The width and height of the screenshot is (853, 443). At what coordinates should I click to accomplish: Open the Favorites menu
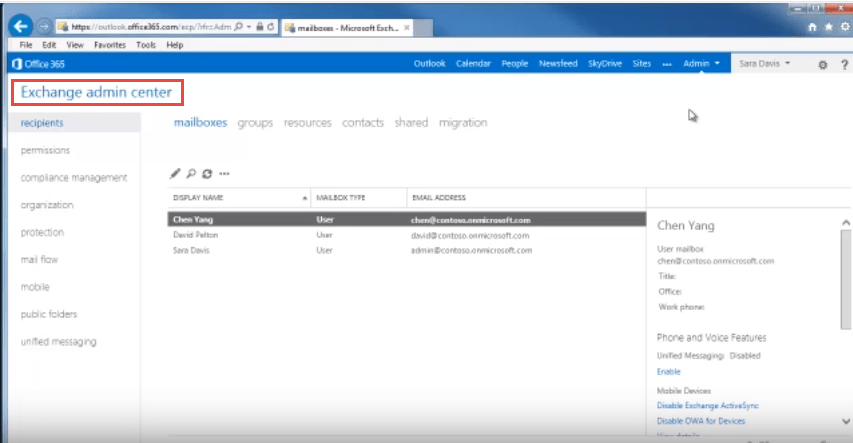(x=109, y=45)
